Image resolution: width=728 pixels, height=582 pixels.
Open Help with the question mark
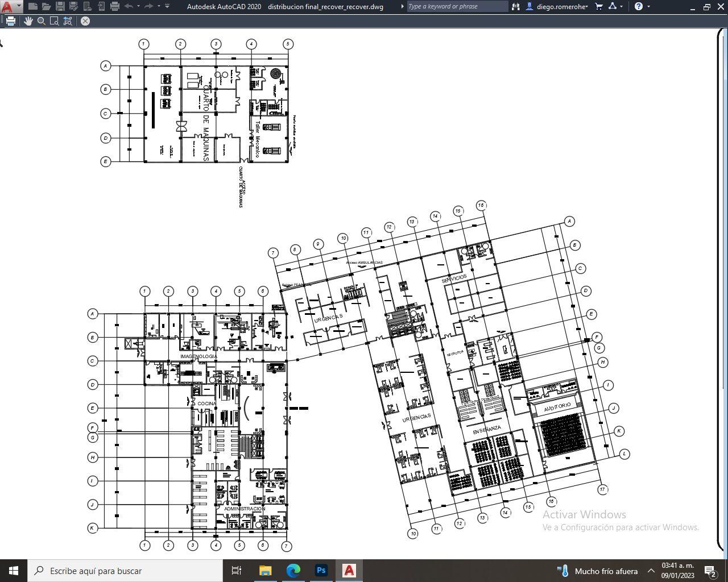(x=639, y=7)
